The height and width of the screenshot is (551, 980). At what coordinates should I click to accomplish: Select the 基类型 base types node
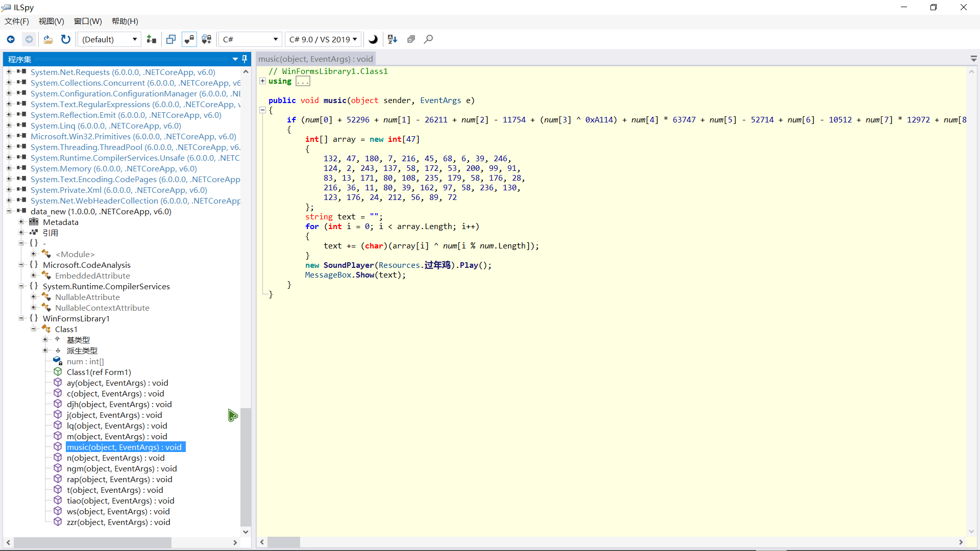(78, 340)
